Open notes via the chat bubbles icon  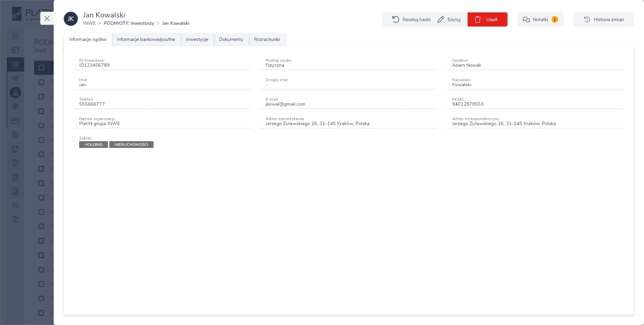pyautogui.click(x=526, y=19)
